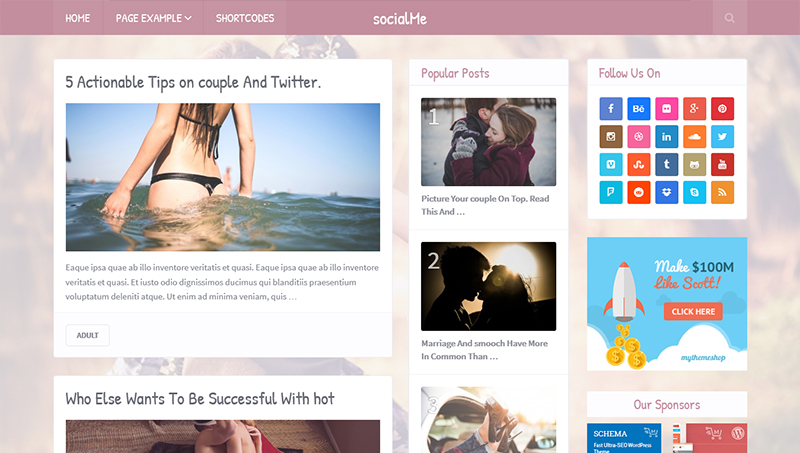Click the ADULT category tag button

(x=87, y=335)
